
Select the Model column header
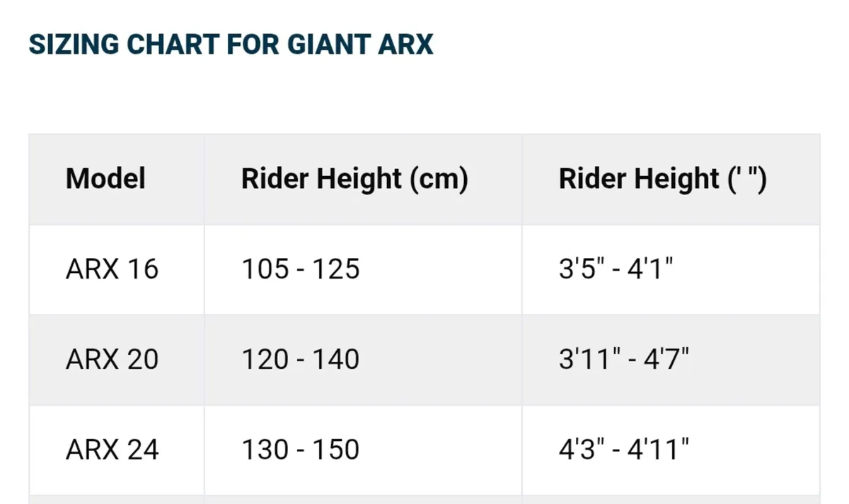(105, 179)
